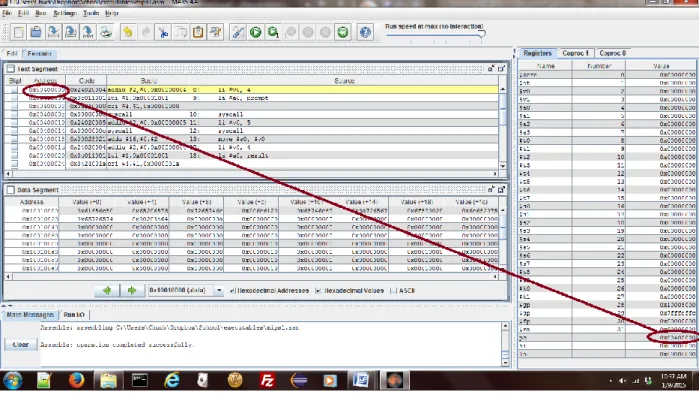Toggle the breakpoint on the 'li $v0, 5' row

pyautogui.click(x=14, y=123)
